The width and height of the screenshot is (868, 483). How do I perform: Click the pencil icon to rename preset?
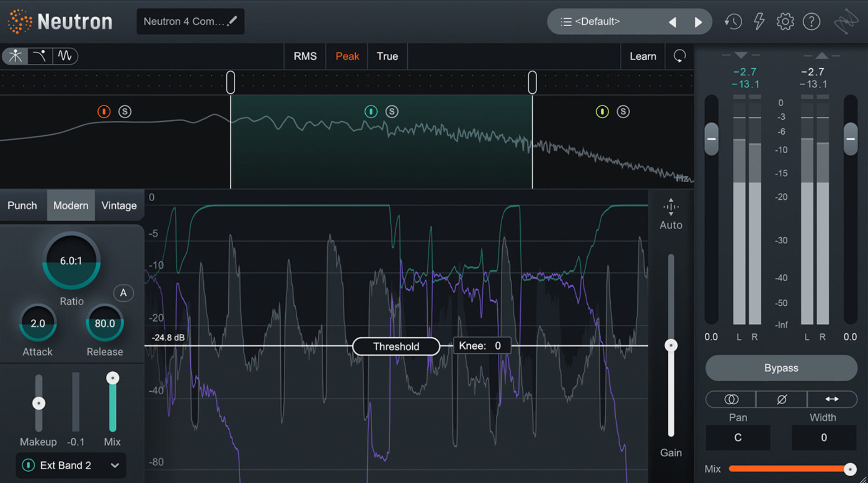coord(232,20)
